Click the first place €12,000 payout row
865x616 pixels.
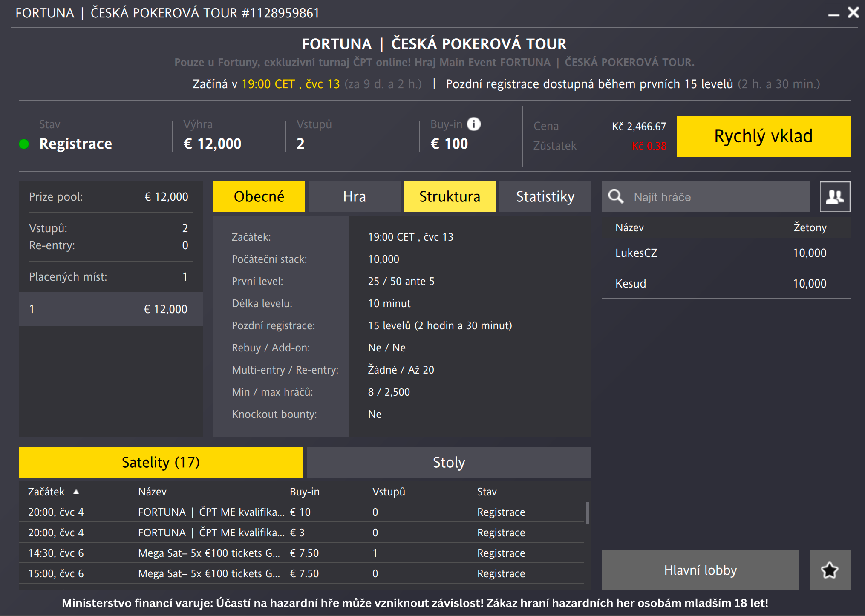coord(110,309)
